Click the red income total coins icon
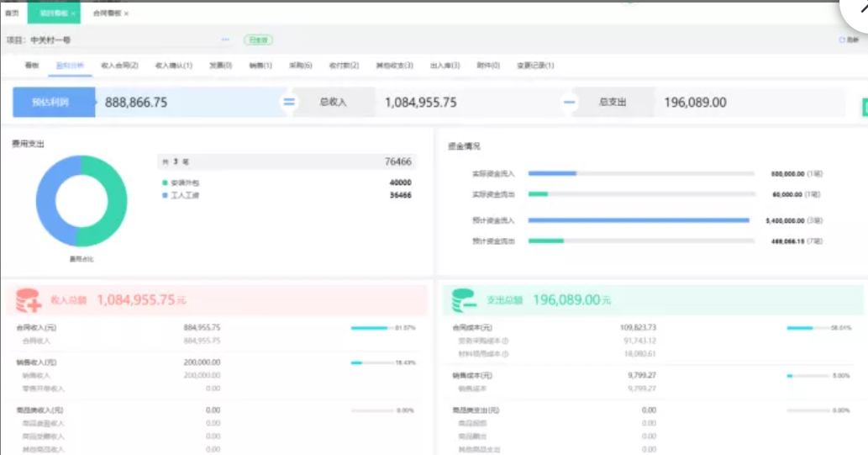Image resolution: width=868 pixels, height=455 pixels. (28, 300)
